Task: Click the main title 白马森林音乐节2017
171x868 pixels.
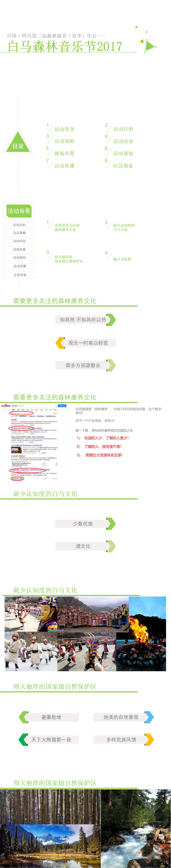Action: click(65, 46)
